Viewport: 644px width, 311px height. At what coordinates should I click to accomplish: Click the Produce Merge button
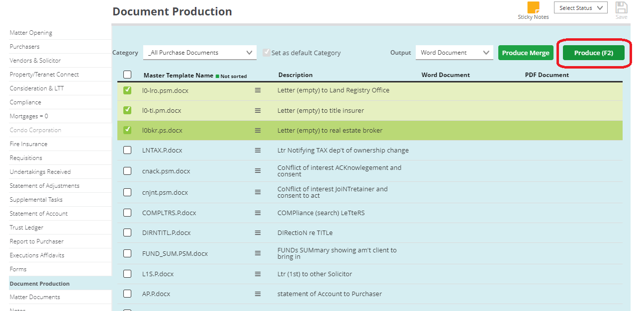(526, 53)
